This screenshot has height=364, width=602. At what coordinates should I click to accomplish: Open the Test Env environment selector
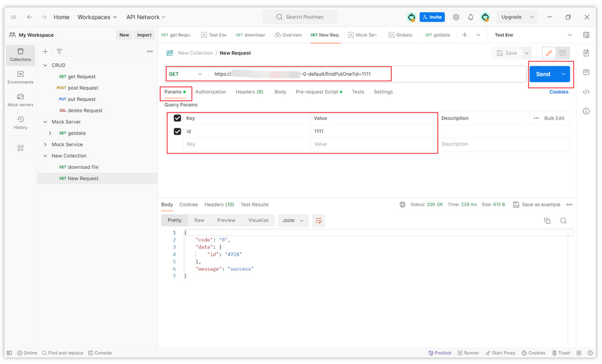533,35
